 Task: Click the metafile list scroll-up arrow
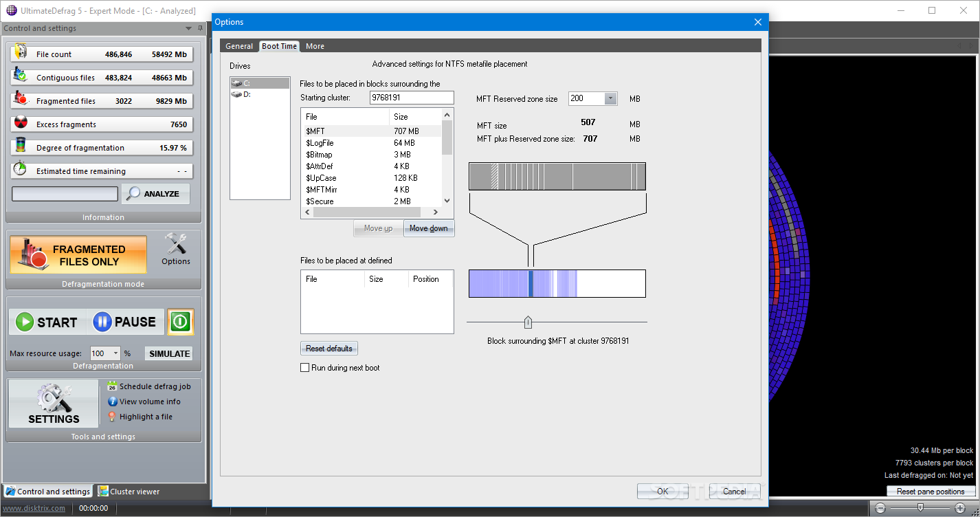[447, 114]
